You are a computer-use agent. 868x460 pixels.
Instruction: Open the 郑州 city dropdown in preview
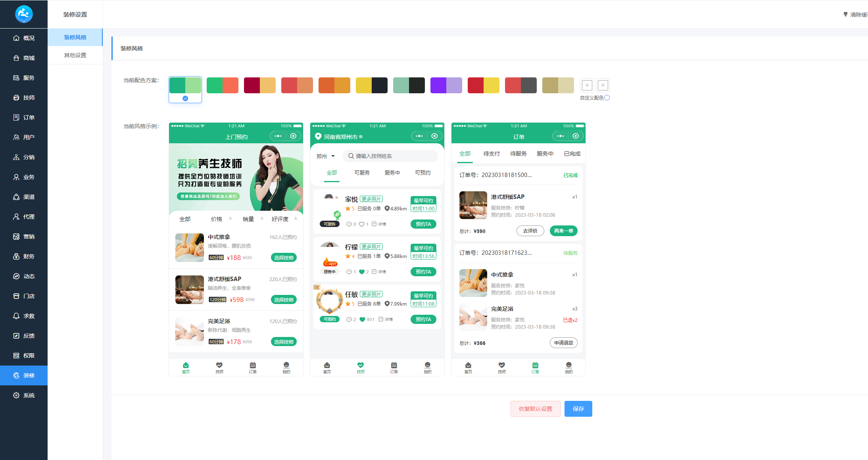[325, 156]
